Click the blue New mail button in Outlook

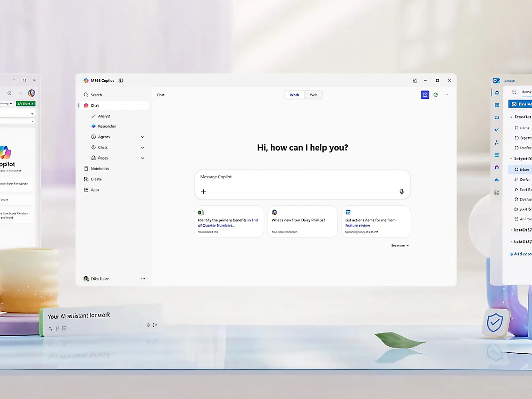click(520, 104)
